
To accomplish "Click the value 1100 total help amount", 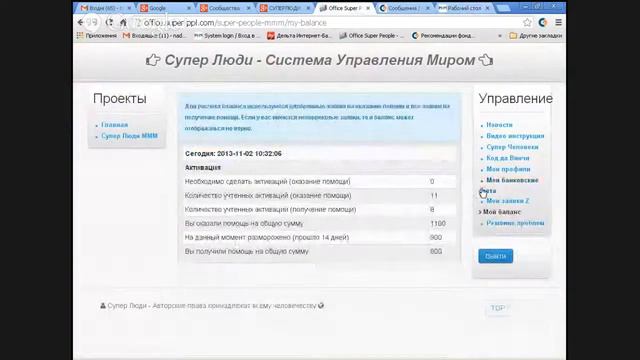I will click(438, 224).
